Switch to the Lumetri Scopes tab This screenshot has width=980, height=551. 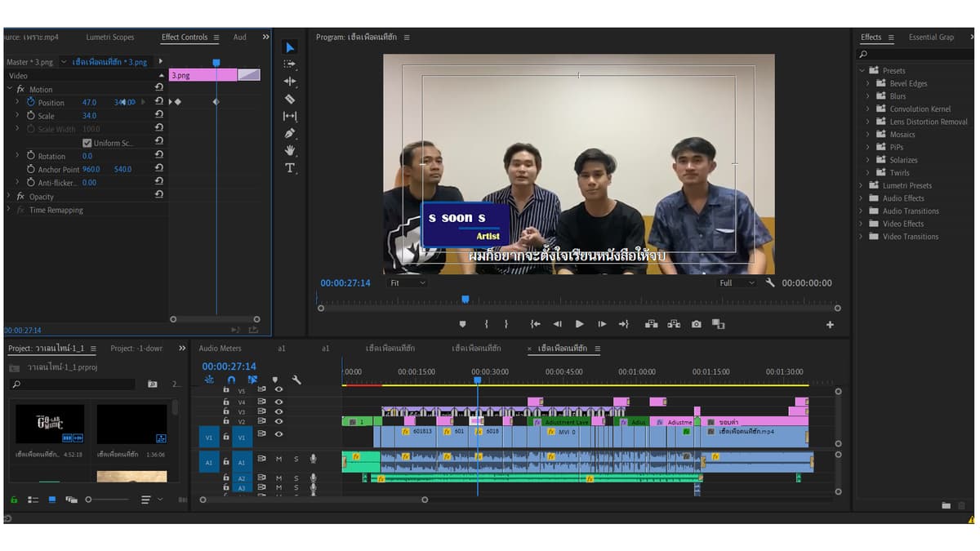pyautogui.click(x=110, y=37)
